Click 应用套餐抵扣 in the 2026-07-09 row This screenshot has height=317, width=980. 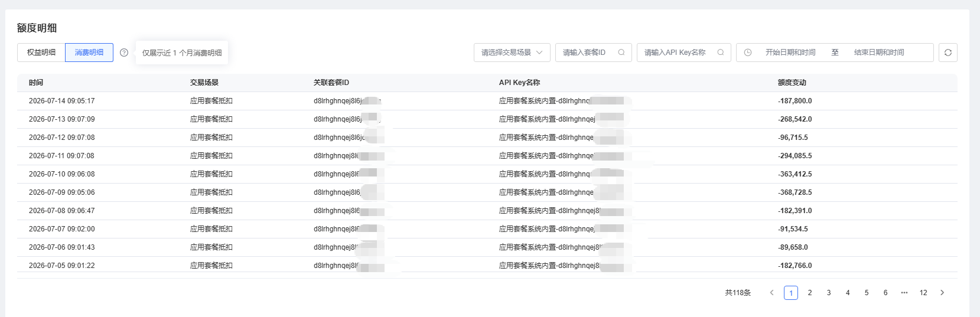211,192
